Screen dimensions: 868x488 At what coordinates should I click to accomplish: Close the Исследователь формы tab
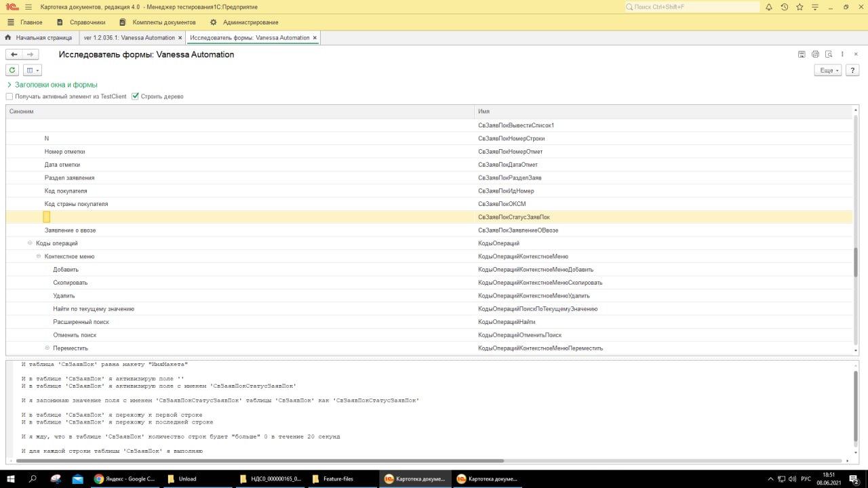click(x=315, y=38)
